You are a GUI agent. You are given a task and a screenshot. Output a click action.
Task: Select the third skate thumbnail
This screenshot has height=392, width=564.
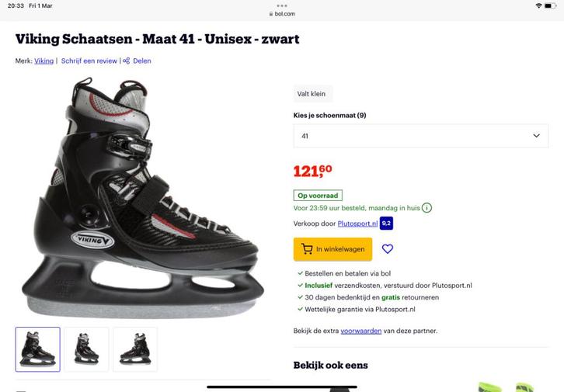(x=135, y=349)
